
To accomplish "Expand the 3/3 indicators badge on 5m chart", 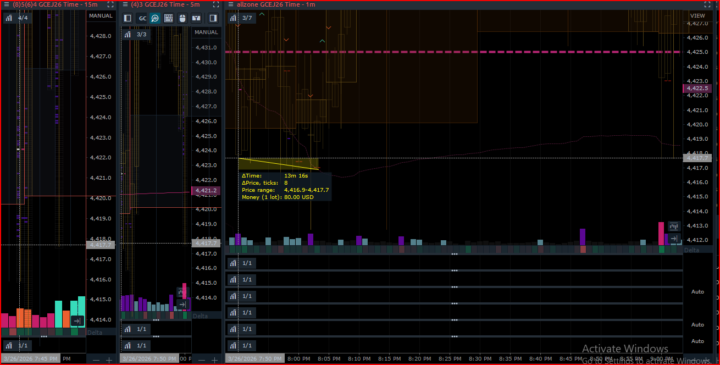I will coord(136,34).
